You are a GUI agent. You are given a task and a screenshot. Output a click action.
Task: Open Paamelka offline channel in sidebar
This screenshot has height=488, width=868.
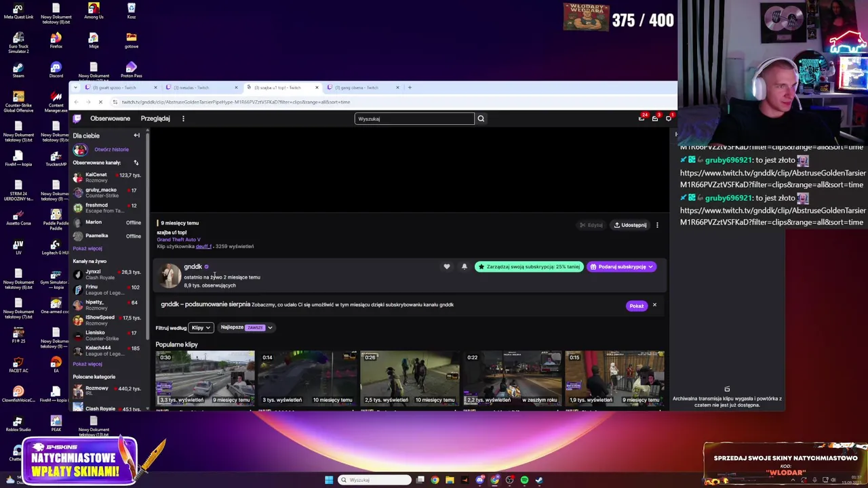[x=107, y=236]
